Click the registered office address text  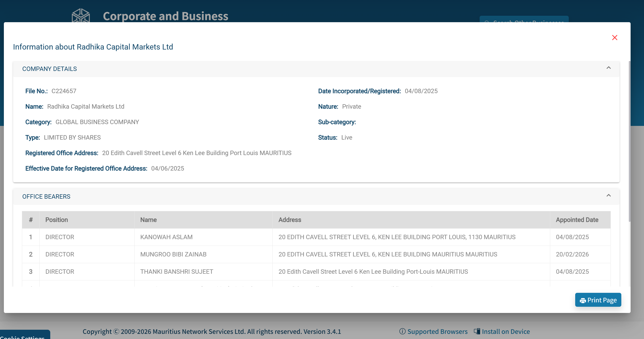pyautogui.click(x=197, y=153)
